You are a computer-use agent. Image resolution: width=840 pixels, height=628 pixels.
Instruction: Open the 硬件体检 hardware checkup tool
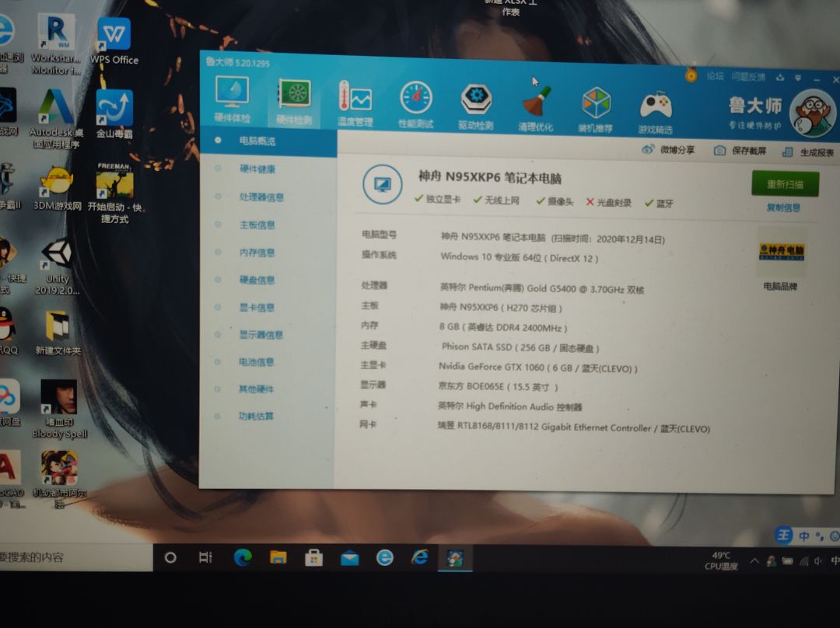point(232,100)
